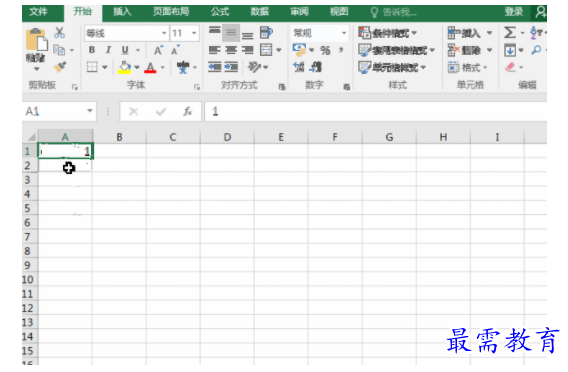The image size is (568, 372).
Task: Increase font size with large A icon
Action: click(x=159, y=50)
